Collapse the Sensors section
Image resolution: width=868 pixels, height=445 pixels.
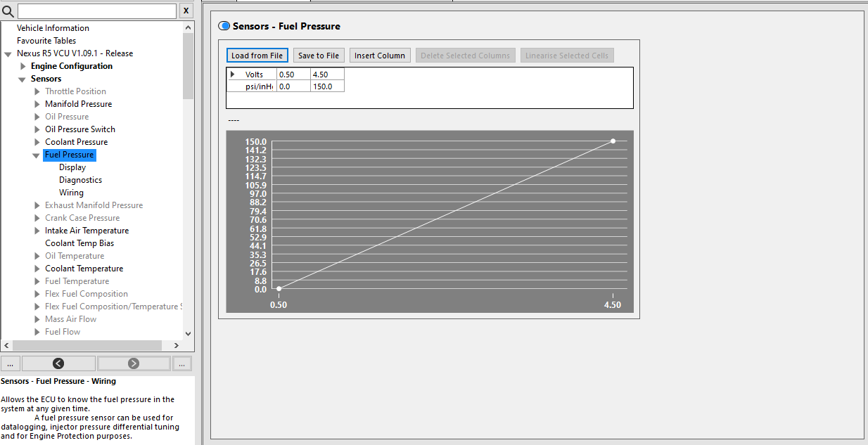pyautogui.click(x=23, y=79)
